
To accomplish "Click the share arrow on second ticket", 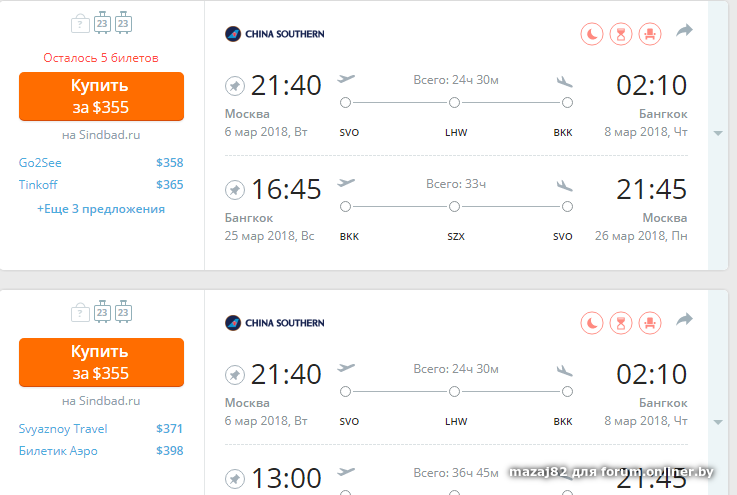I will [x=684, y=320].
